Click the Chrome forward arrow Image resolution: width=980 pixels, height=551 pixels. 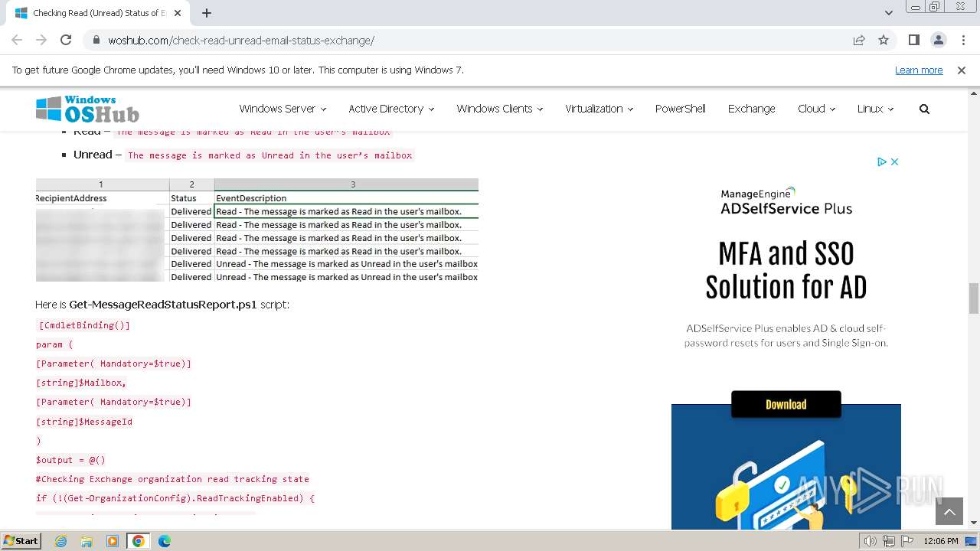(x=41, y=41)
